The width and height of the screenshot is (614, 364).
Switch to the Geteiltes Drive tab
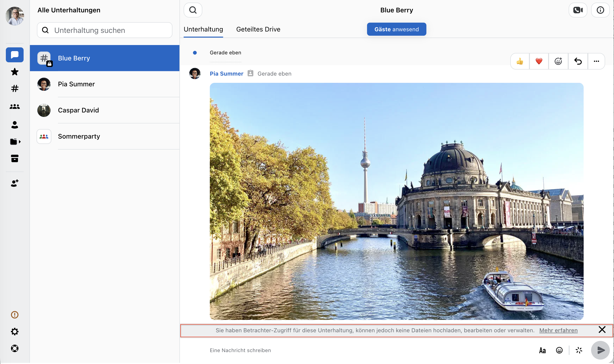(x=258, y=29)
